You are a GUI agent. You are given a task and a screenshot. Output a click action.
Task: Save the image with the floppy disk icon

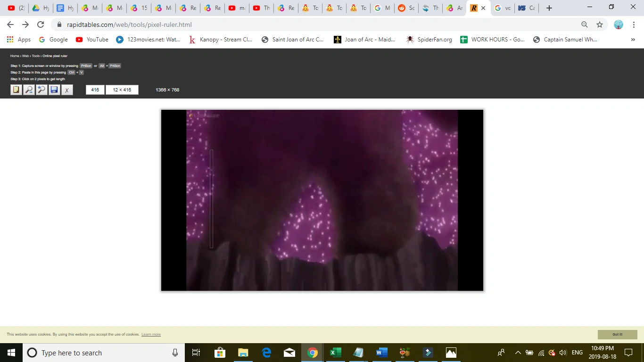coord(54,90)
